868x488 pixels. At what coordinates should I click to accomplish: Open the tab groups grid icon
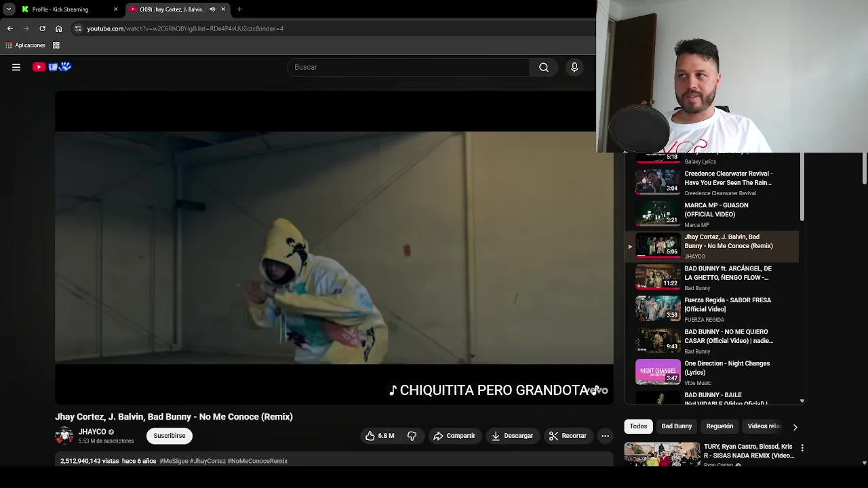(x=56, y=45)
